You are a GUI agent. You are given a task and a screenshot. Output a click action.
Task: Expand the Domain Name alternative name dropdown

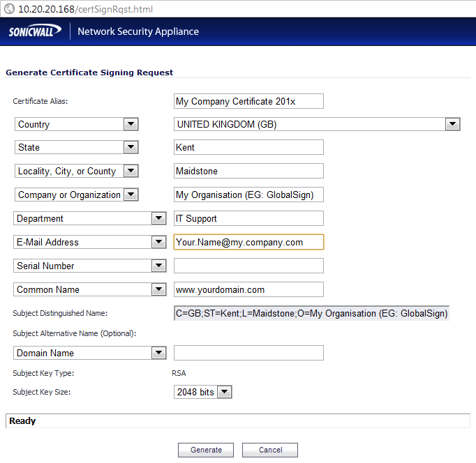89,353
